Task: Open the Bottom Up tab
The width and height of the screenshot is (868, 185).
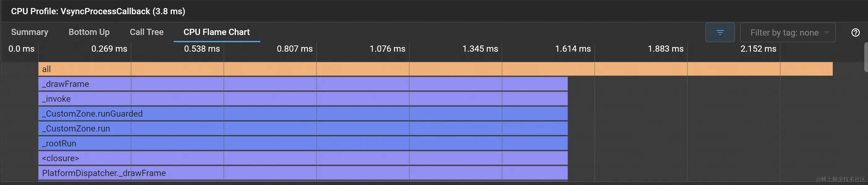Action: point(89,32)
